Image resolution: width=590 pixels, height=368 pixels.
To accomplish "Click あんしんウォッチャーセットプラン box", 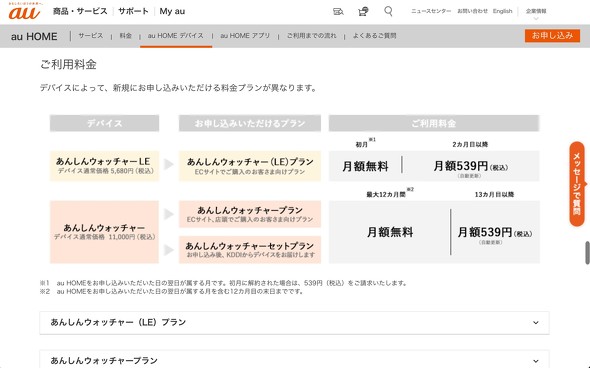I will pos(250,250).
